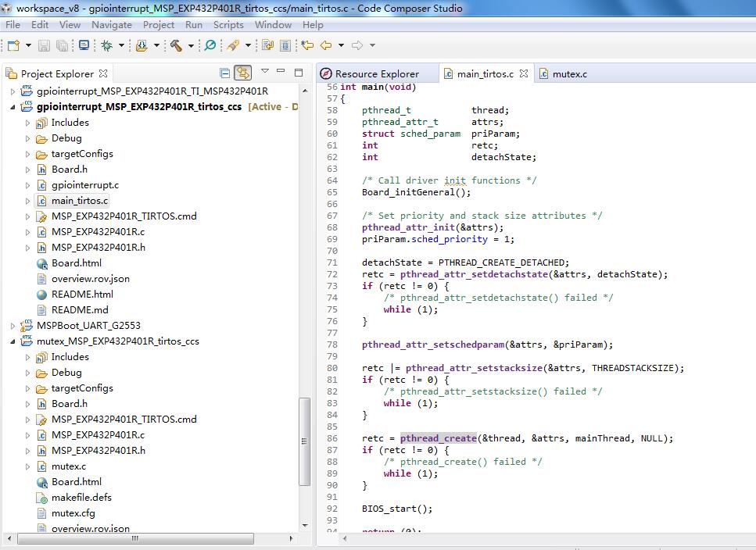Screen dimensions: 756x550
Task: Switch to the mutex.c editor tab
Action: (569, 74)
